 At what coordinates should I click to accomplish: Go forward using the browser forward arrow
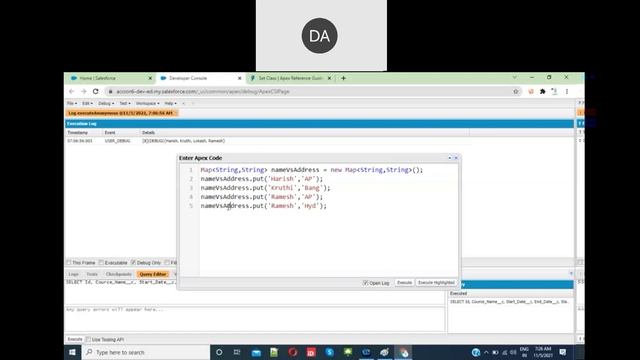(84, 91)
